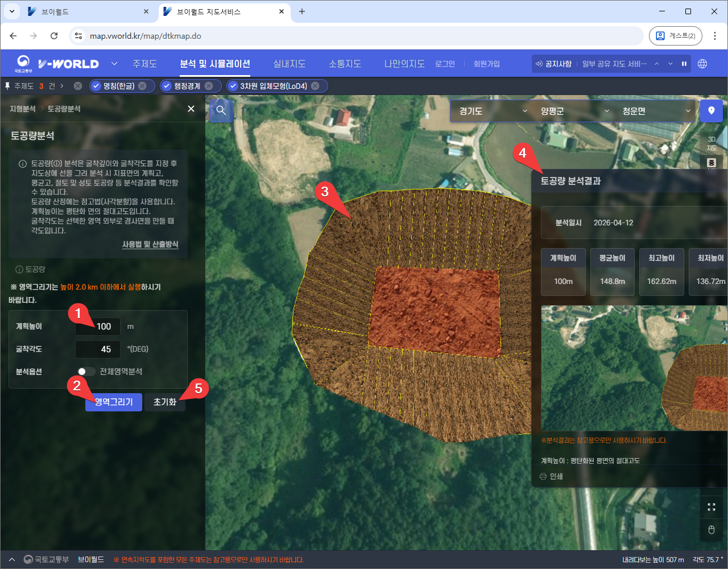This screenshot has height=569, width=728.
Task: Click the fullscreen map icon
Action: pos(711,507)
